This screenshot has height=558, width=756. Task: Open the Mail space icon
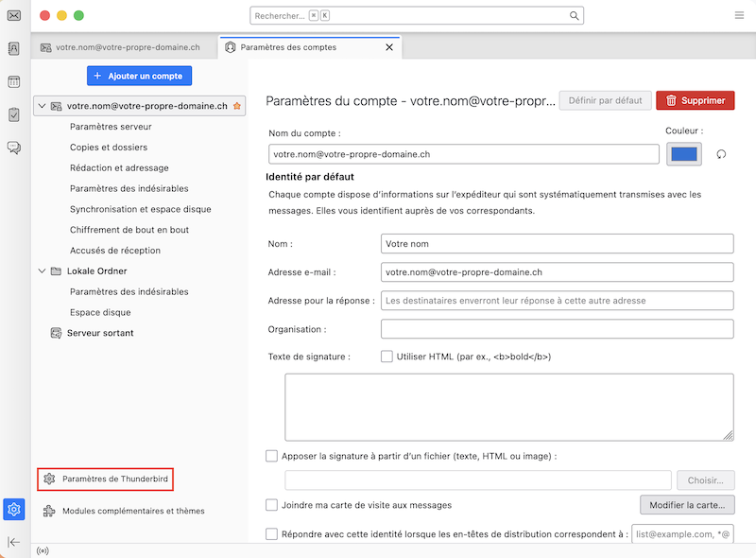point(14,16)
